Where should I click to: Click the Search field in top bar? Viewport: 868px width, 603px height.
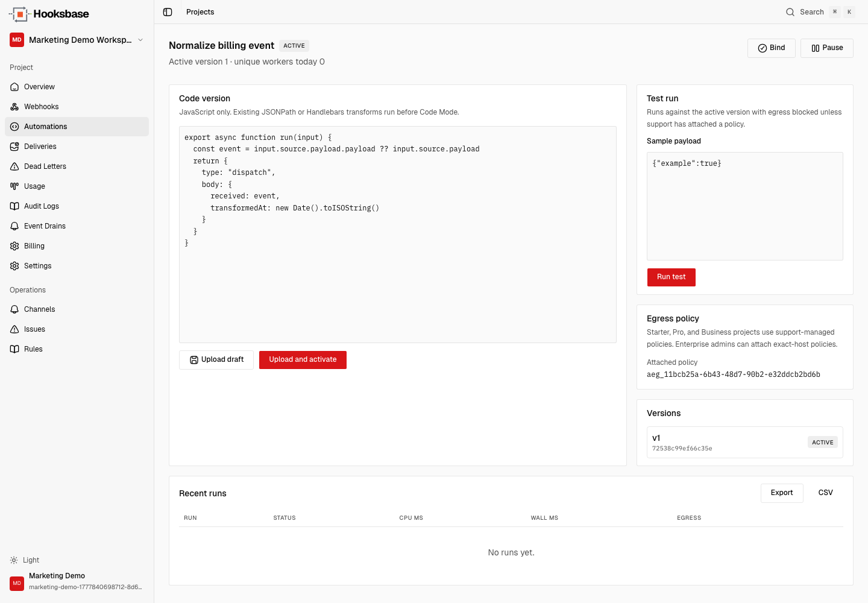[x=820, y=12]
